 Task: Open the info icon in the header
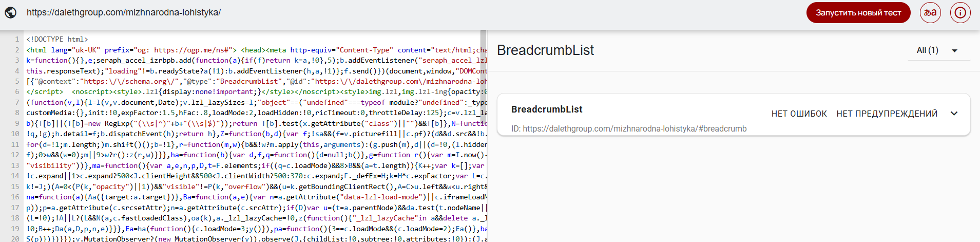coord(960,12)
